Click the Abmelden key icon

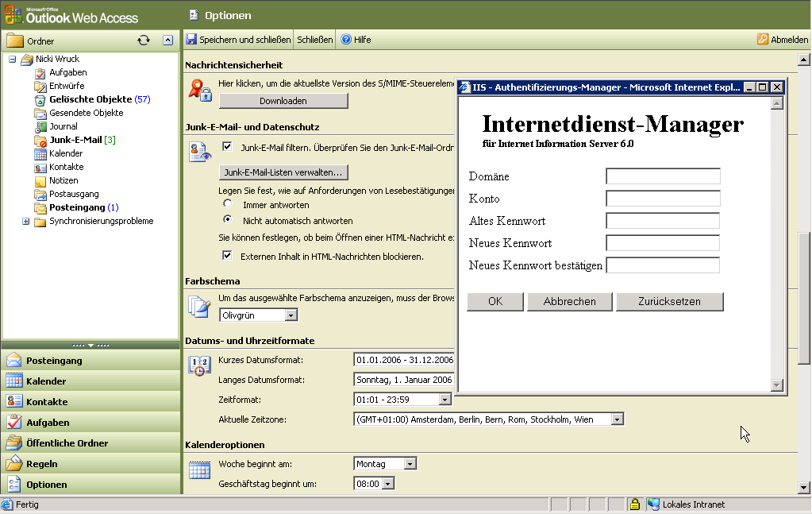coord(762,40)
